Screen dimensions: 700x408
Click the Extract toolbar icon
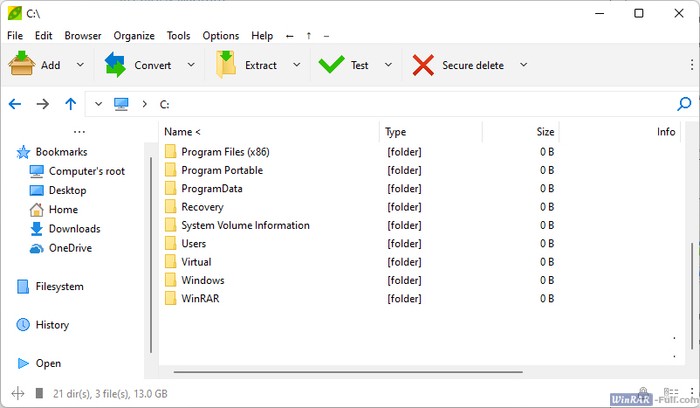click(227, 65)
